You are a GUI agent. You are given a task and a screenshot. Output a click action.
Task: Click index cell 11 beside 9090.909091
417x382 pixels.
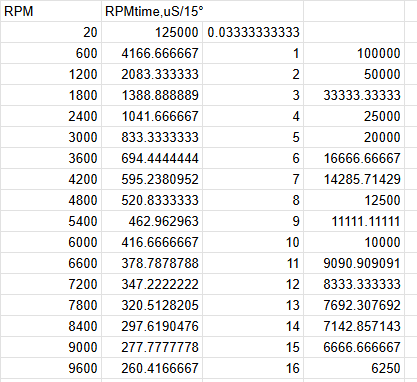[x=253, y=263]
